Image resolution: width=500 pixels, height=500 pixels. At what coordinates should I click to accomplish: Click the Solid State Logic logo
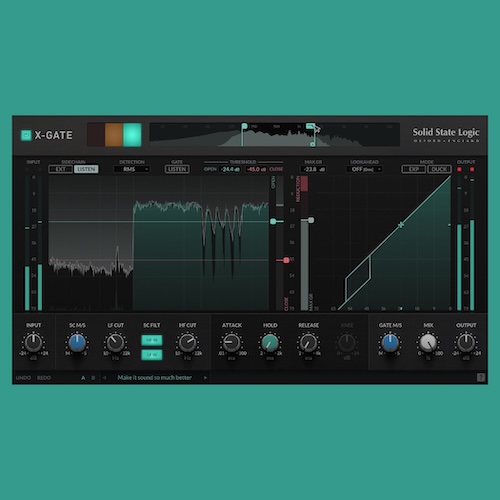pyautogui.click(x=446, y=135)
